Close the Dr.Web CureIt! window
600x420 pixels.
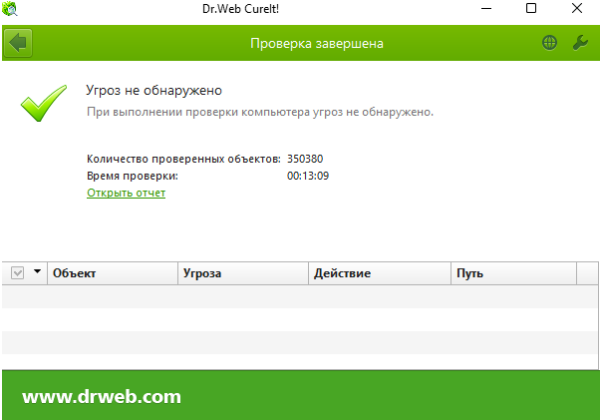click(x=577, y=8)
